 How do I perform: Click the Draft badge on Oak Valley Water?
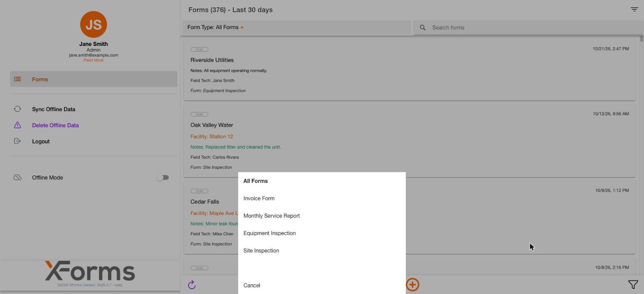(199, 114)
